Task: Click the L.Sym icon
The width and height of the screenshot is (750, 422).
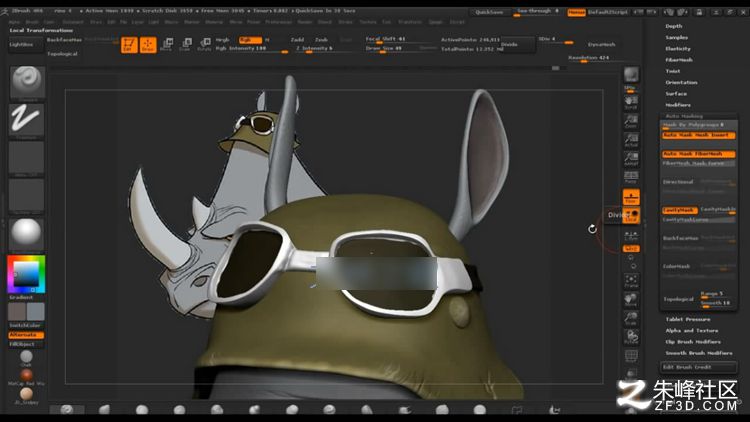Action: pos(631,235)
